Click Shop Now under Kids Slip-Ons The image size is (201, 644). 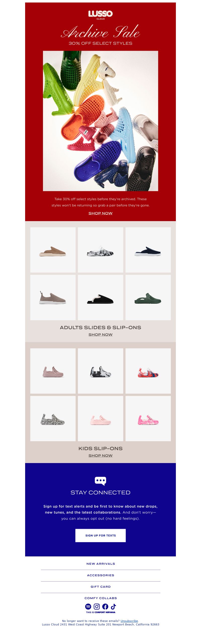100,455
